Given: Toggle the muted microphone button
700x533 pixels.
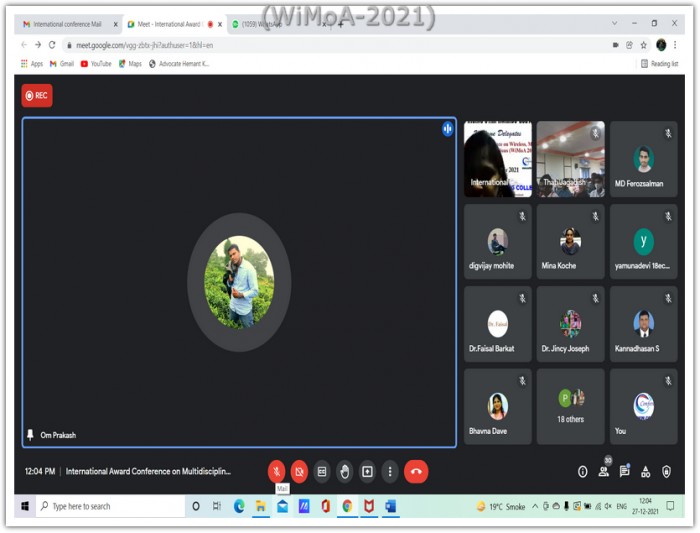Looking at the screenshot, I should pyautogui.click(x=277, y=471).
